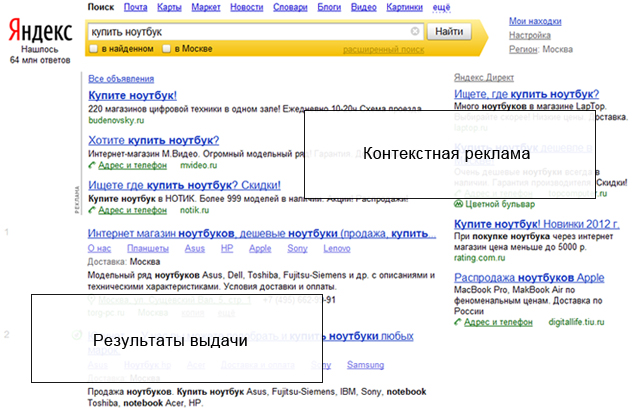The height and width of the screenshot is (410, 635).
Task: Open the ad 'Купите ноутбук! Новинки 2012 г.'
Action: click(x=537, y=224)
